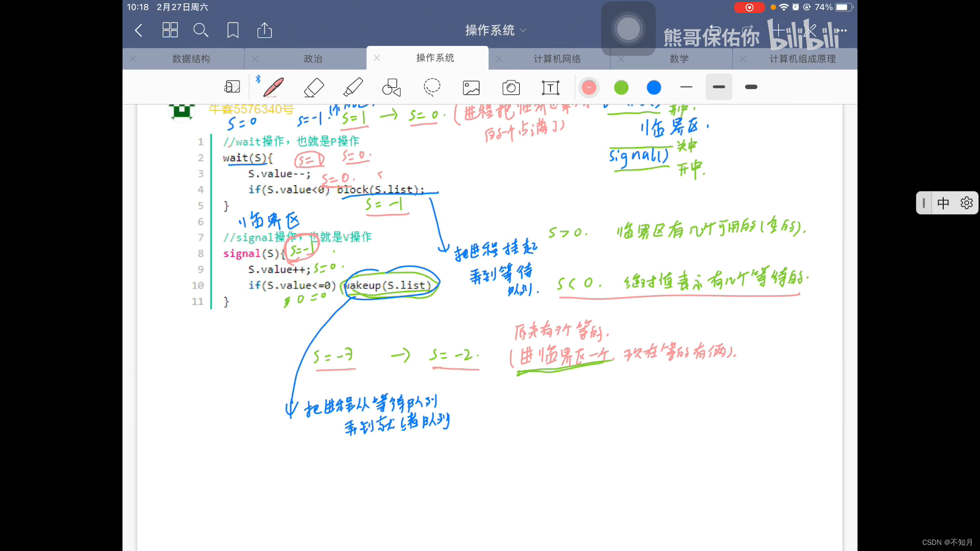
Task: Open the camera tool
Action: coord(511,88)
